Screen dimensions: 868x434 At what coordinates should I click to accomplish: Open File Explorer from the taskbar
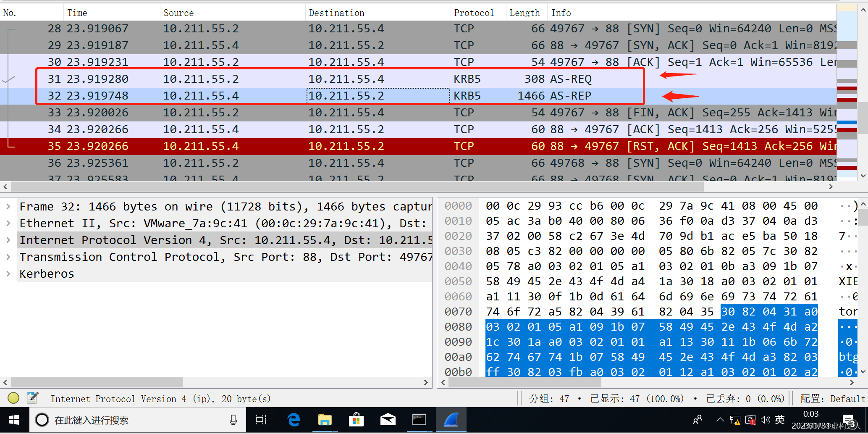[325, 420]
